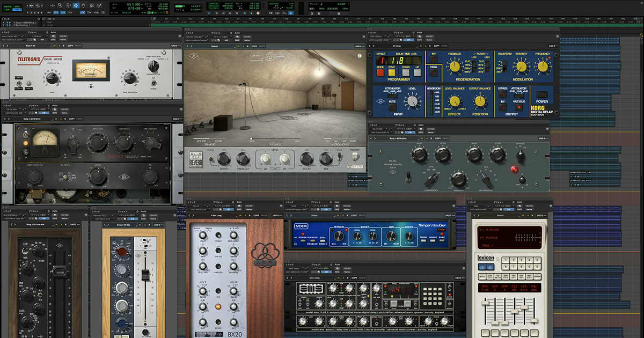This screenshot has height=338, width=644.
Task: Click the Hitsville reverb MIX knob
Action: tap(326, 158)
